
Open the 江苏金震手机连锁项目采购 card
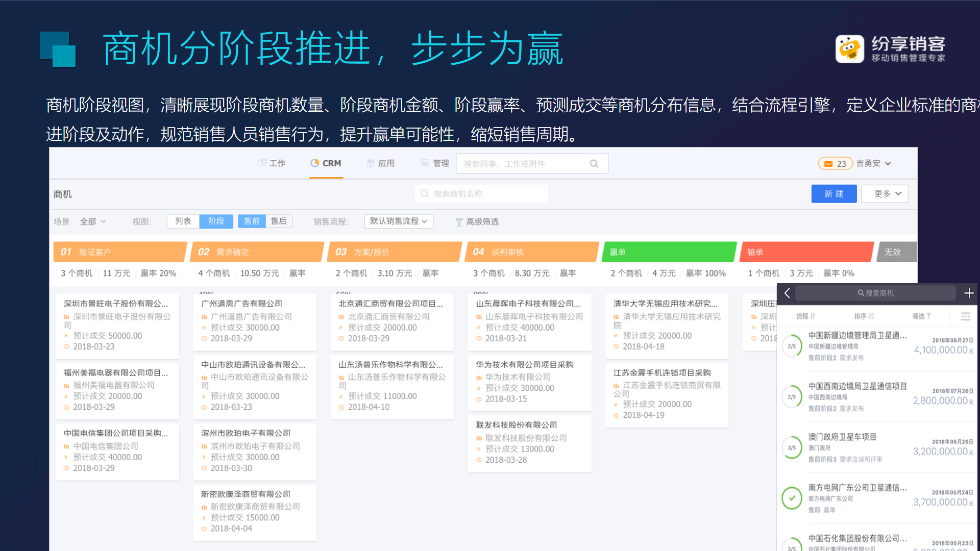667,394
